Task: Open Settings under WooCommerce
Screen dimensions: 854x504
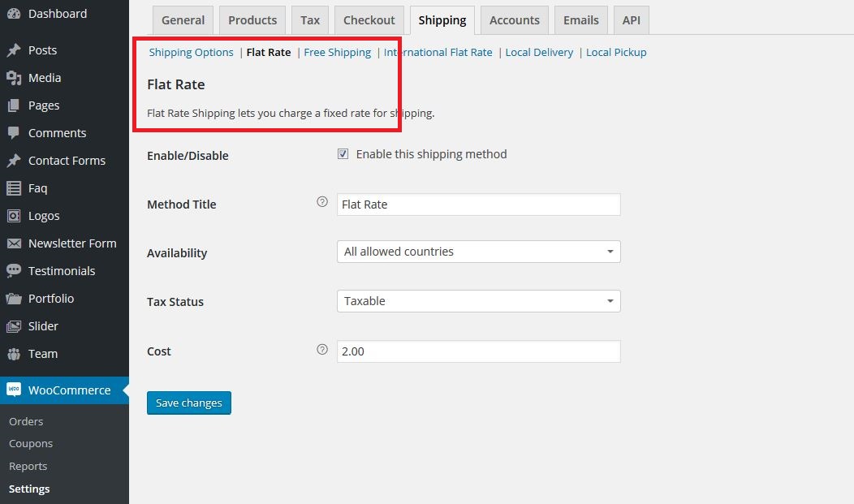Action: coord(29,489)
